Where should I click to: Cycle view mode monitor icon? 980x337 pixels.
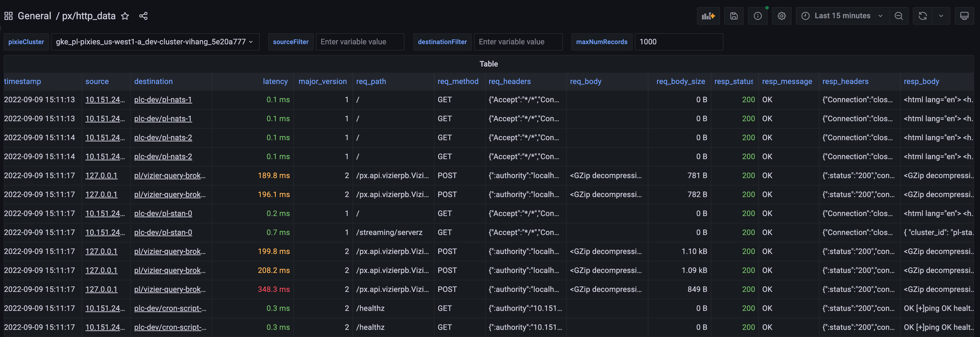click(964, 16)
